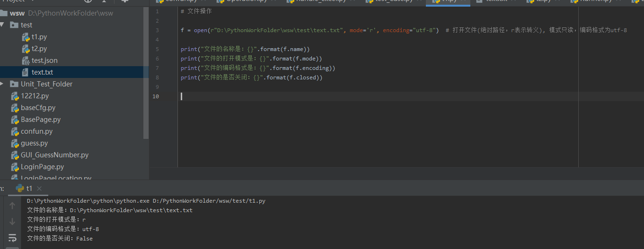This screenshot has height=249, width=644.
Task: Click the Down the Stack Trace arrow
Action: (12, 222)
